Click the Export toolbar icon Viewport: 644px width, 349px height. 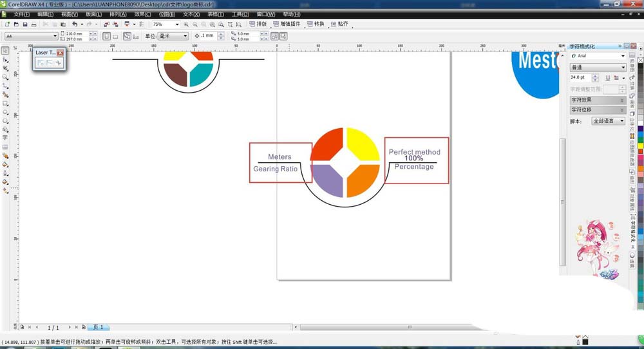point(115,24)
